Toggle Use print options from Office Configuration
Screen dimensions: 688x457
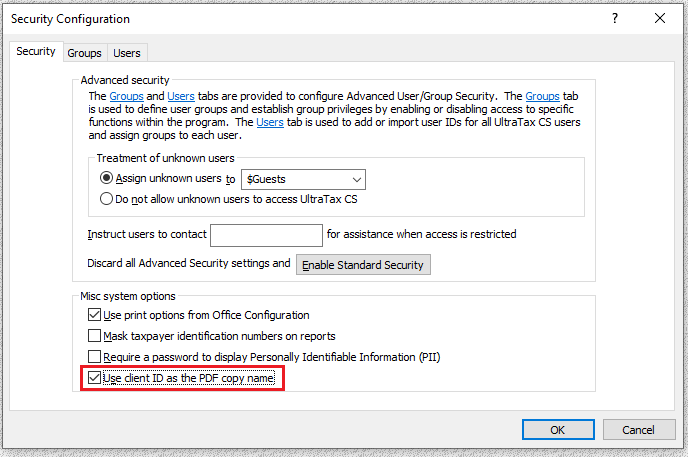pos(95,315)
